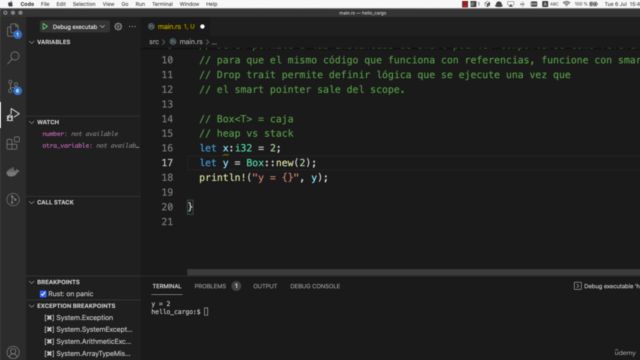Toggle the System.Exception breakpoint checkbox

click(x=49, y=318)
